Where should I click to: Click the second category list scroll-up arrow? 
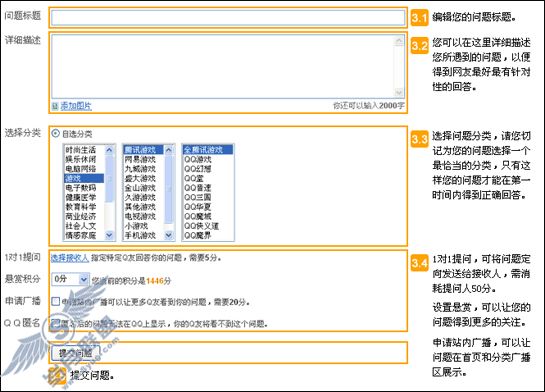[169, 150]
